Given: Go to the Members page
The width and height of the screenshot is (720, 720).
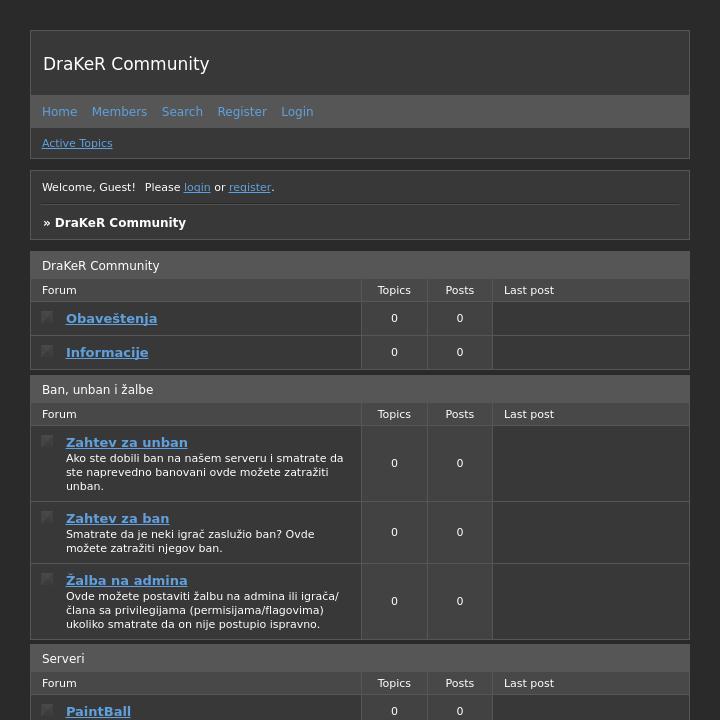Looking at the screenshot, I should pyautogui.click(x=119, y=112).
